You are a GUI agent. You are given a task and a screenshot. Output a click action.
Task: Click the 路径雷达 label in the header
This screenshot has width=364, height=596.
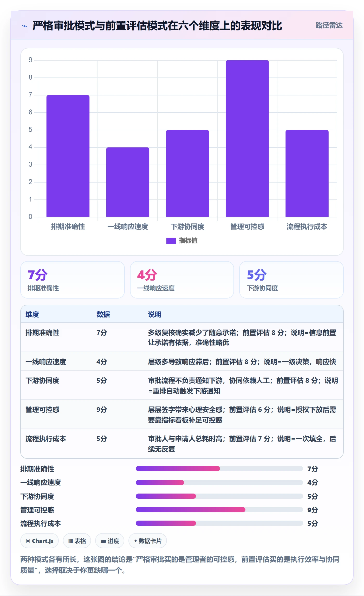(x=329, y=25)
